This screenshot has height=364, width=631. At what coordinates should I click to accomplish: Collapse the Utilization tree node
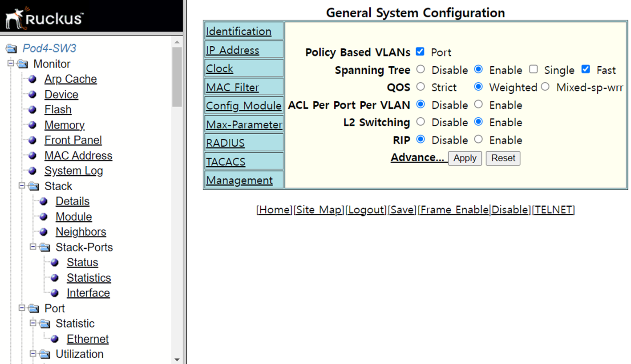tap(33, 353)
